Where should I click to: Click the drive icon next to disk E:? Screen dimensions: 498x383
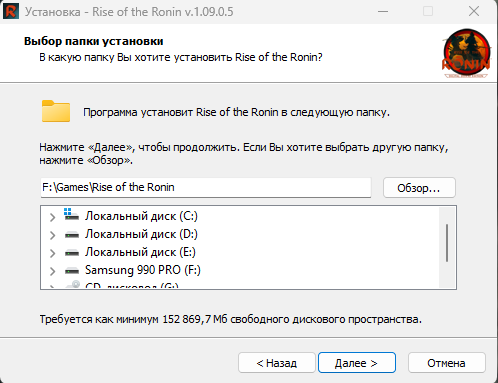click(72, 253)
